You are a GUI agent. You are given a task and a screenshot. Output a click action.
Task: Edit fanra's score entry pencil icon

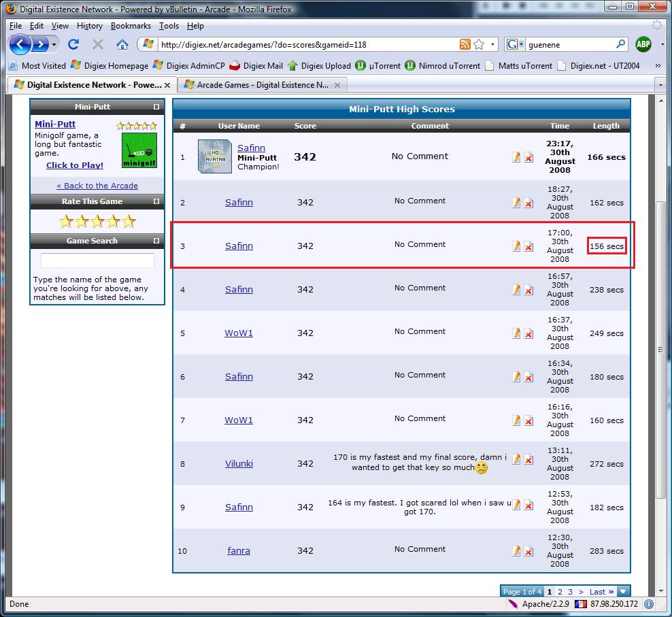(516, 550)
